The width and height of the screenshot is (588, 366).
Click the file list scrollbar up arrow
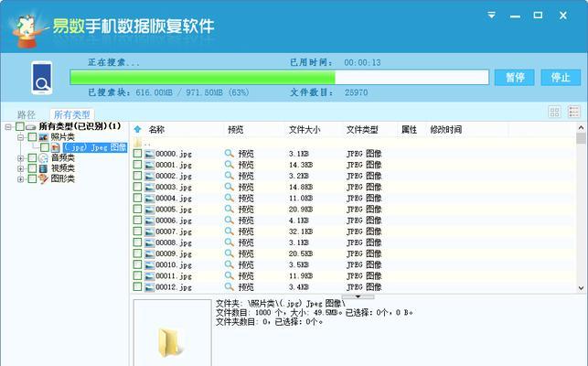(581, 127)
